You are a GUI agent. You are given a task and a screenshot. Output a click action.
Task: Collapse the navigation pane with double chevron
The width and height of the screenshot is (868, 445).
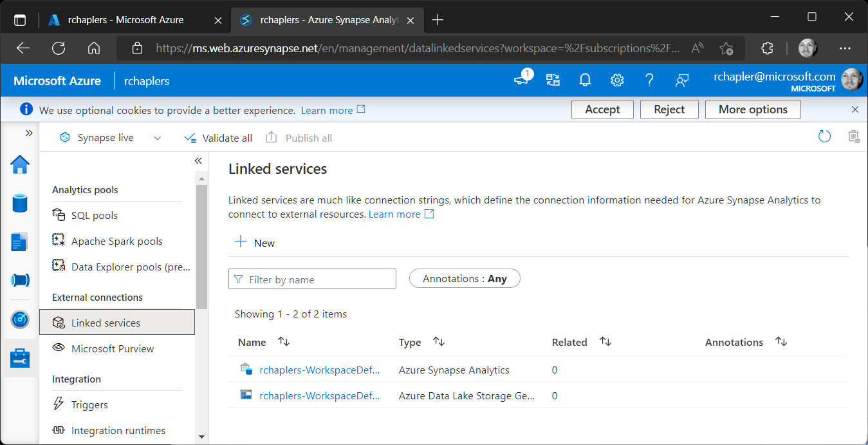click(x=198, y=161)
